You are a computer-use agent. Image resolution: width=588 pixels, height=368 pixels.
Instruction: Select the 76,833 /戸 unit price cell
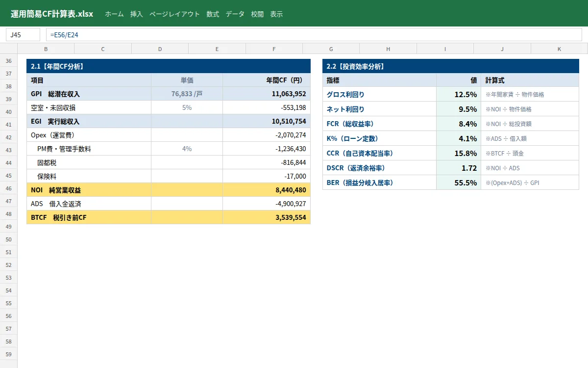187,94
